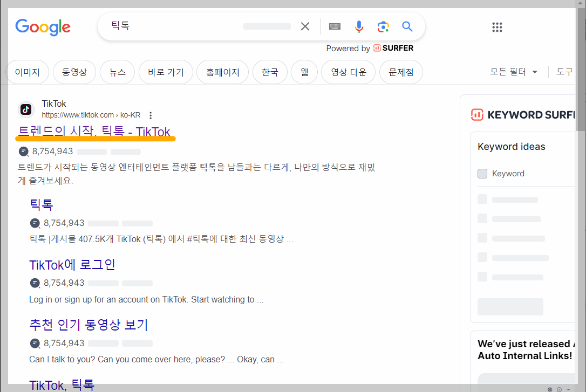This screenshot has width=586, height=392.
Task: Expand the 모든 필터 dropdown
Action: 514,72
